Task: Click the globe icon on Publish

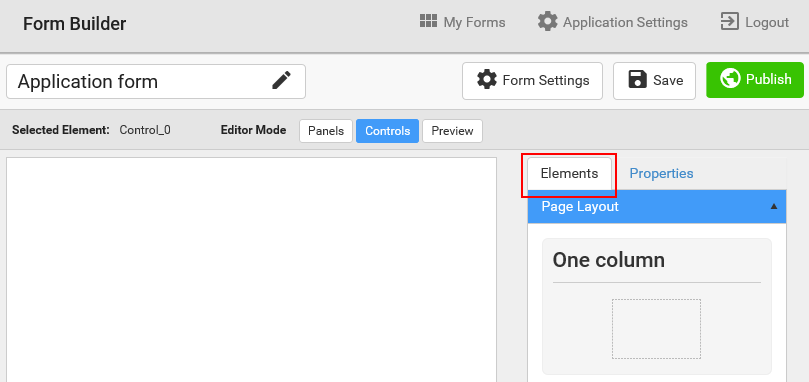Action: pyautogui.click(x=730, y=79)
